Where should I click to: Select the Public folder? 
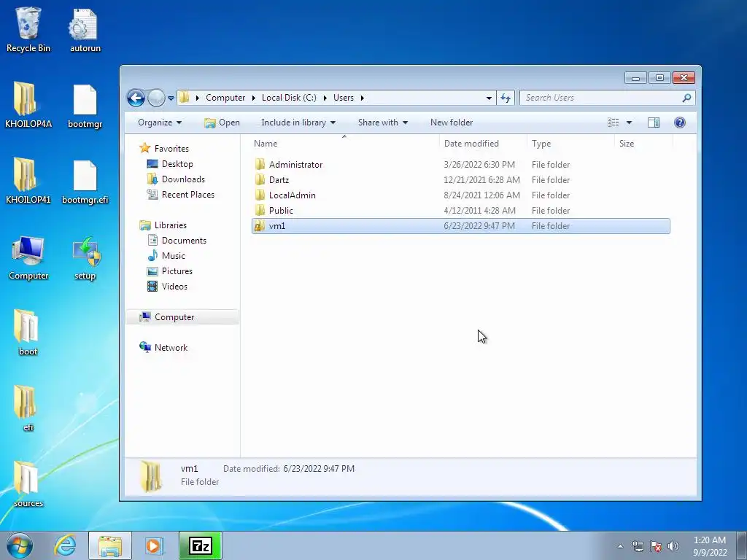pyautogui.click(x=461, y=211)
